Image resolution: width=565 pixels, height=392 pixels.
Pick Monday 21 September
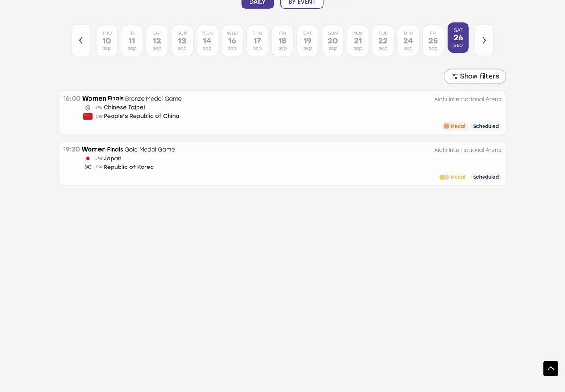tap(358, 40)
